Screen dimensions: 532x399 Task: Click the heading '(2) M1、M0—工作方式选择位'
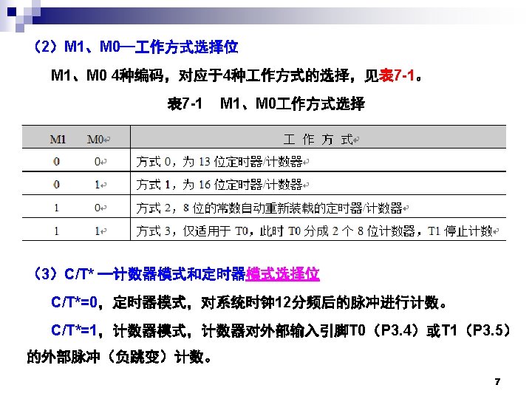tap(135, 47)
